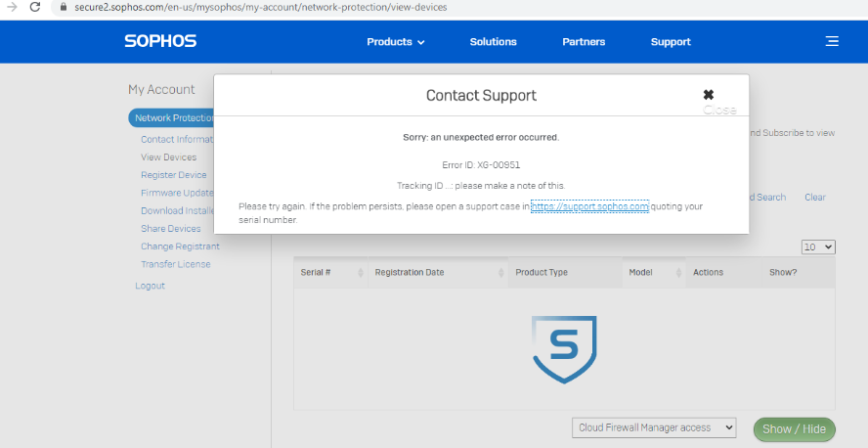Open the Cloud Firewall Manager access dropdown
The height and width of the screenshot is (448, 868).
pos(654,427)
